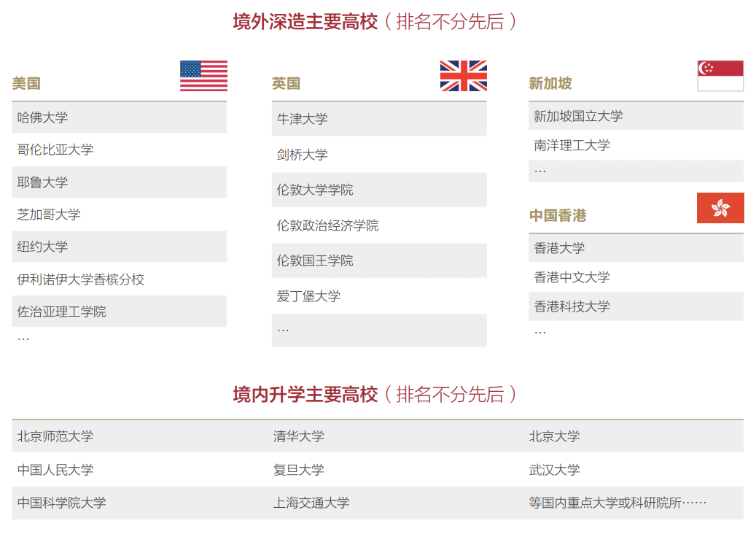Select the 剑桥大学 row

click(x=379, y=155)
